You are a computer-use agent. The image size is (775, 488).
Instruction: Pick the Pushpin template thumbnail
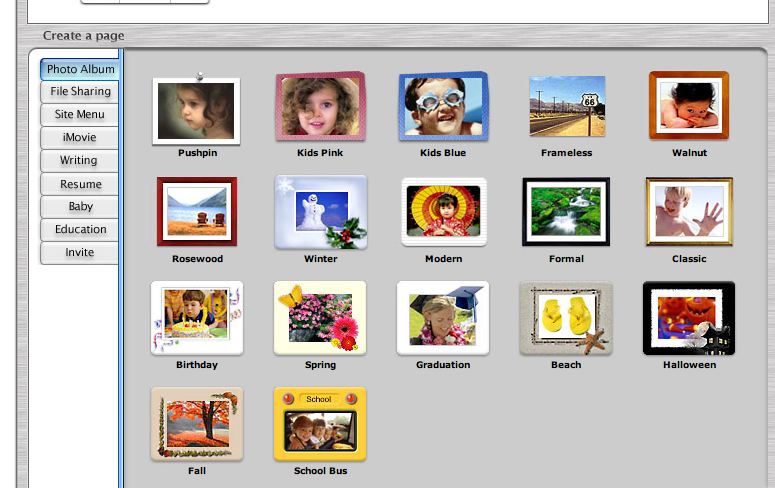(197, 109)
